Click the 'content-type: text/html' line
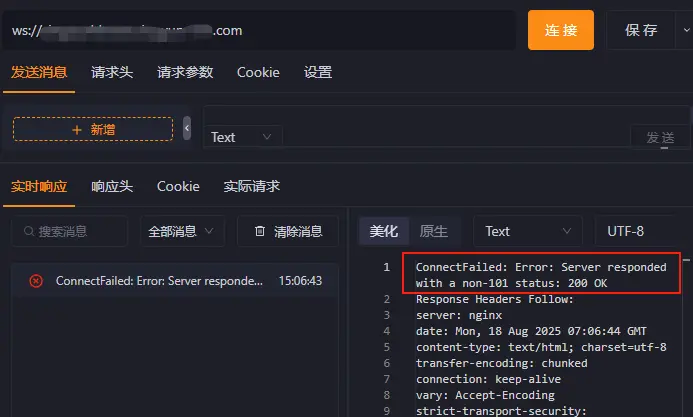Screen dimensions: 693x417 point(541,347)
